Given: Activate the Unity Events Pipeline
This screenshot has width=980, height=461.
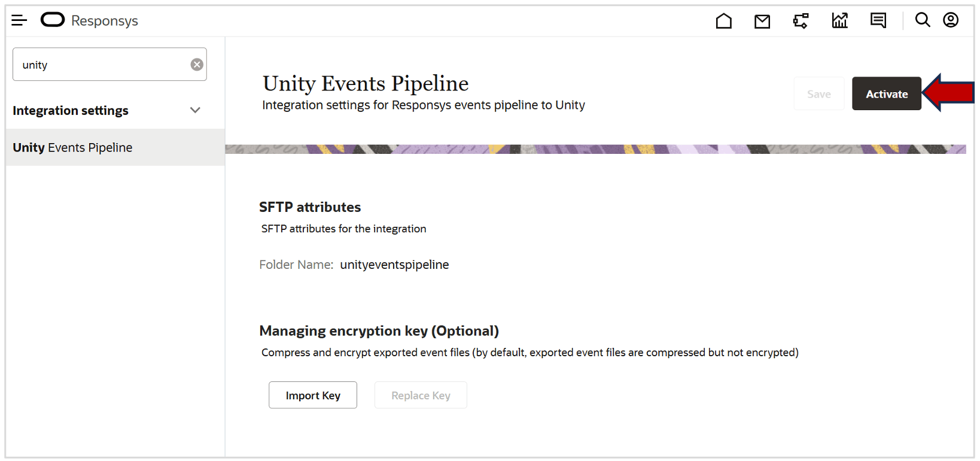Looking at the screenshot, I should click(x=887, y=93).
